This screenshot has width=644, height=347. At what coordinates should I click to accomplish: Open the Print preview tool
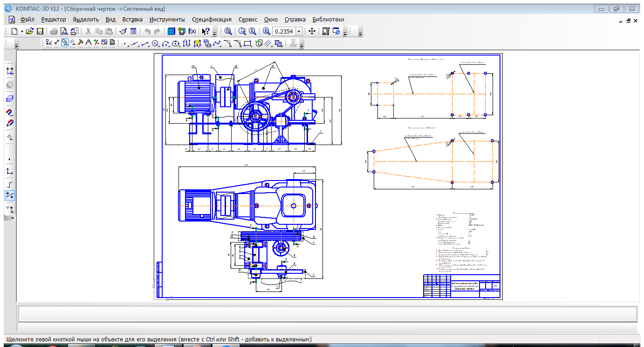pos(64,31)
